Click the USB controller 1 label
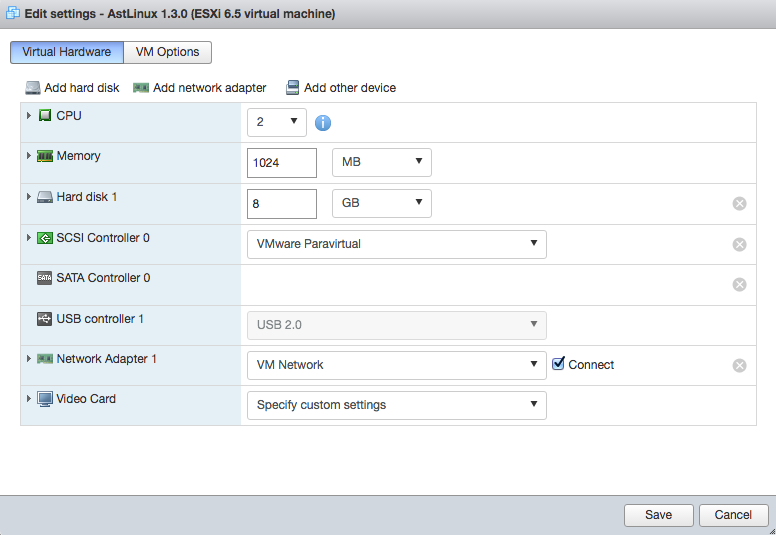 [100, 319]
